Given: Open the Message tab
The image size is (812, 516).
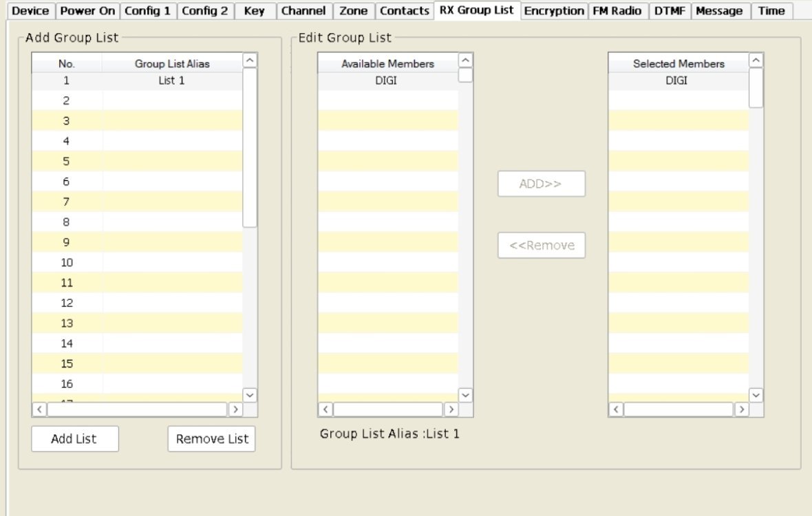Looking at the screenshot, I should coord(719,11).
